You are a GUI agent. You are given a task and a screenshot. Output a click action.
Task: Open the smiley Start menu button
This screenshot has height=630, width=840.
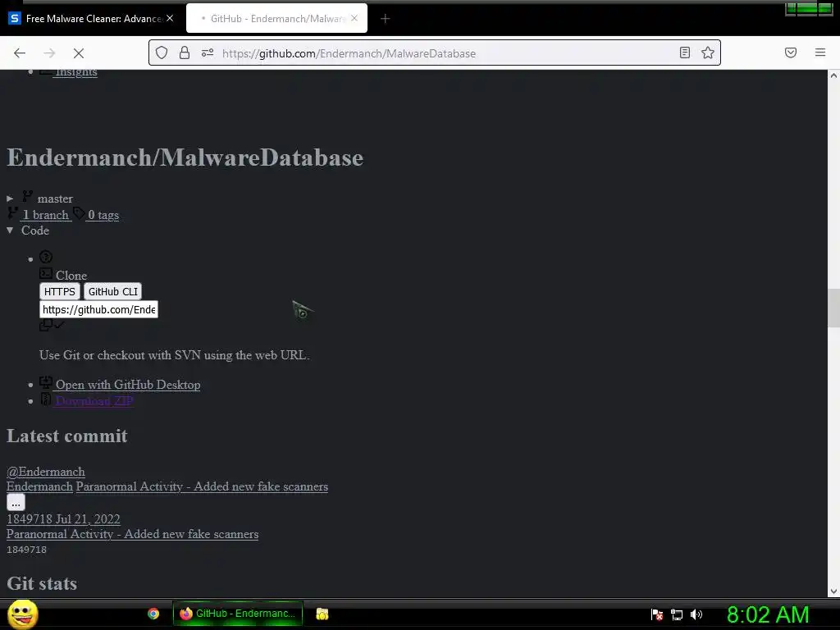coord(22,614)
